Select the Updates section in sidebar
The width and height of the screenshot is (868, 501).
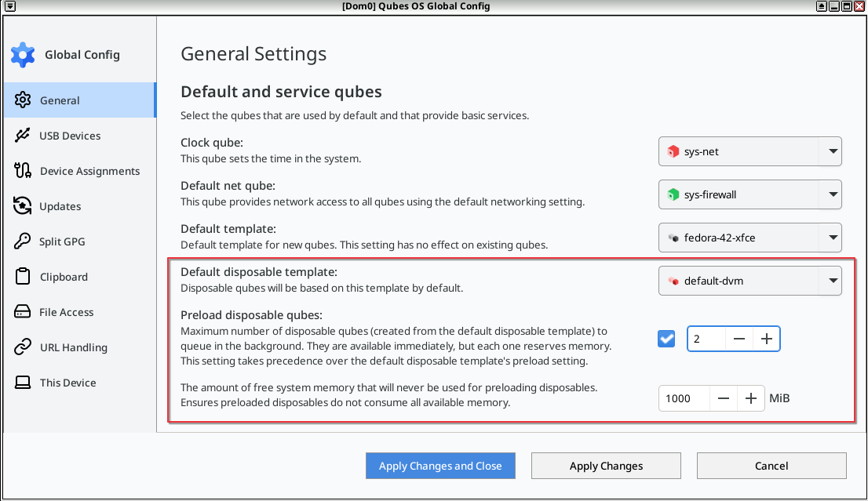60,205
